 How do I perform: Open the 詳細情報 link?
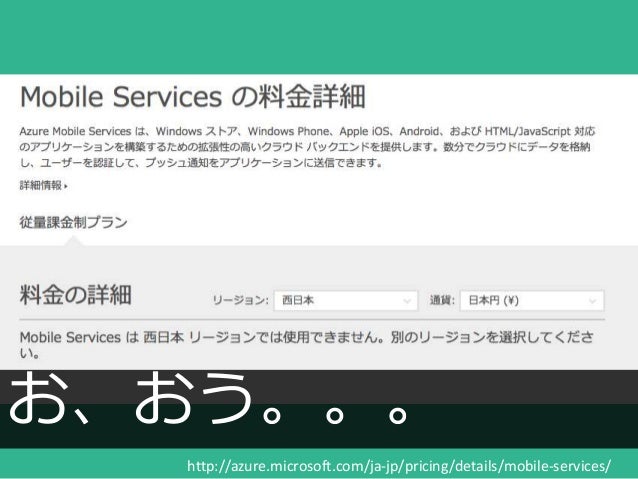click(x=44, y=186)
